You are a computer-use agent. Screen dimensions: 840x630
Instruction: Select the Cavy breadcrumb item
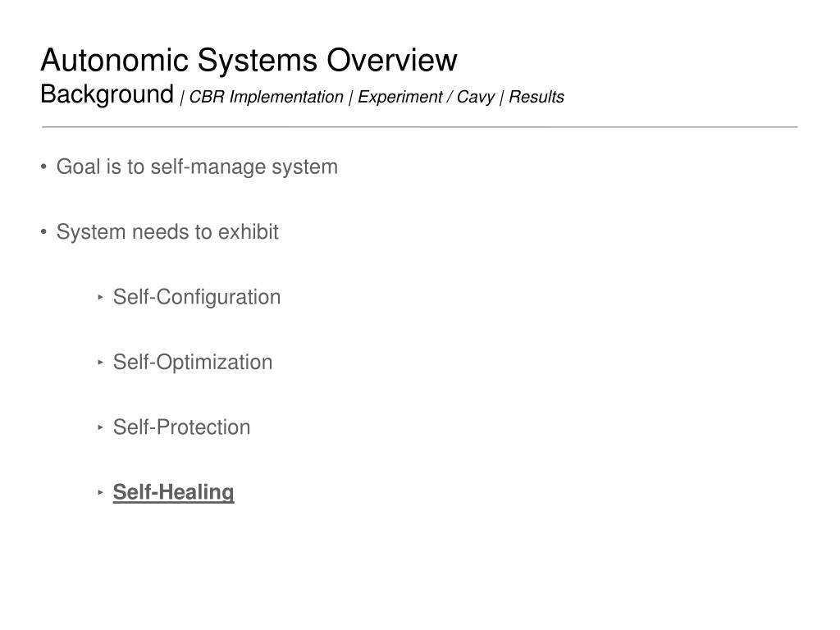[476, 97]
